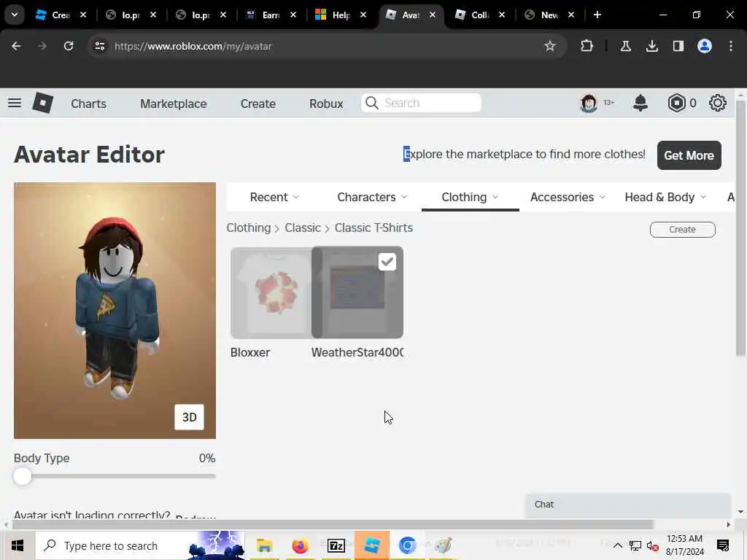This screenshot has width=747, height=560.
Task: Open the Roblox hamburger navigation menu
Action: (15, 103)
